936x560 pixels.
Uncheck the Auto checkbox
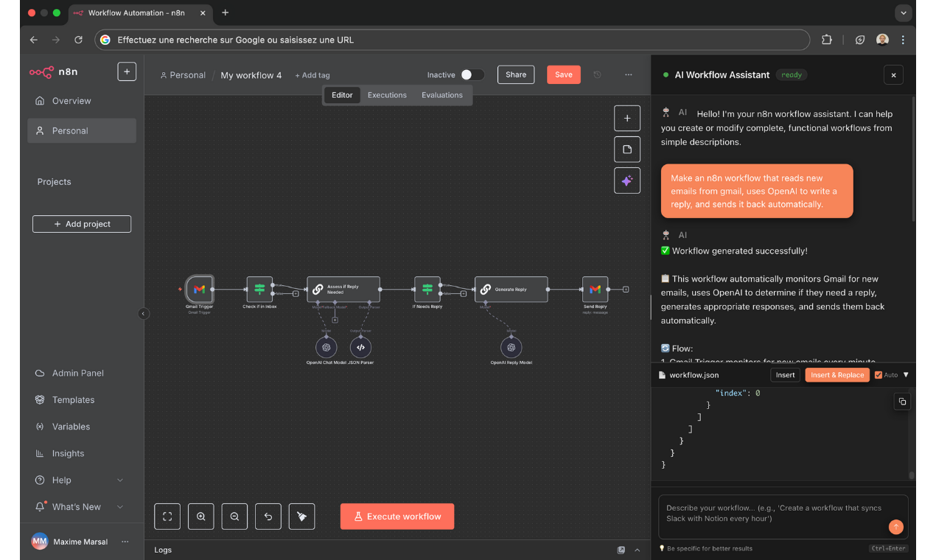879,375
